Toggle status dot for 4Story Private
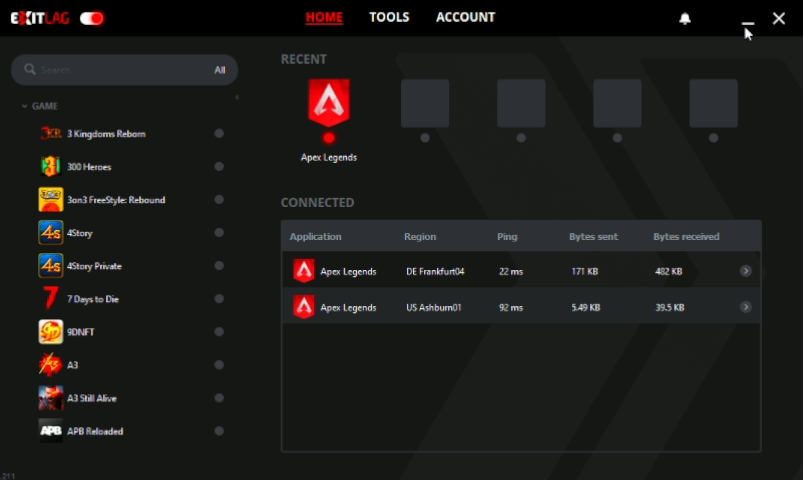 click(x=219, y=266)
